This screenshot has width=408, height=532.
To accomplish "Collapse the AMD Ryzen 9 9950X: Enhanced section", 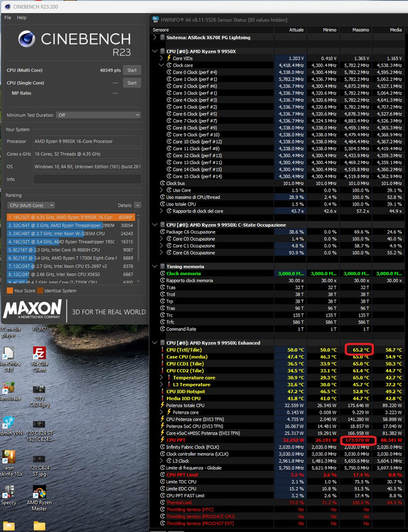I will 154,342.
